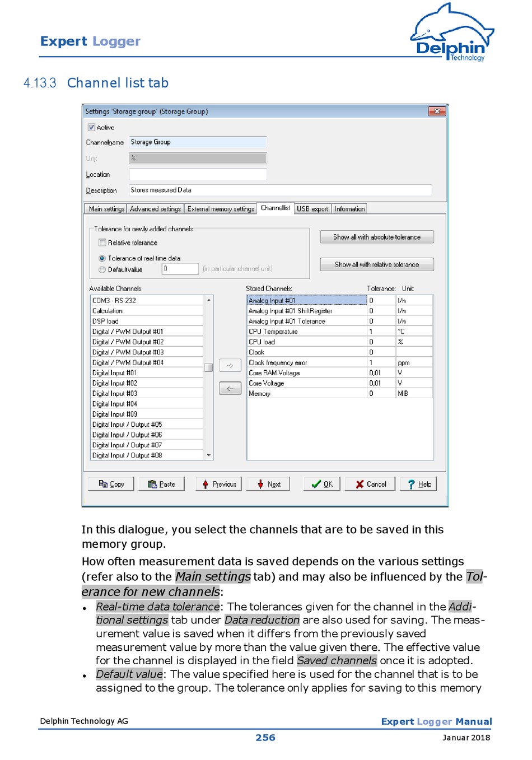
Task: Click the Available Channels scrollbar thumb
Action: click(208, 367)
